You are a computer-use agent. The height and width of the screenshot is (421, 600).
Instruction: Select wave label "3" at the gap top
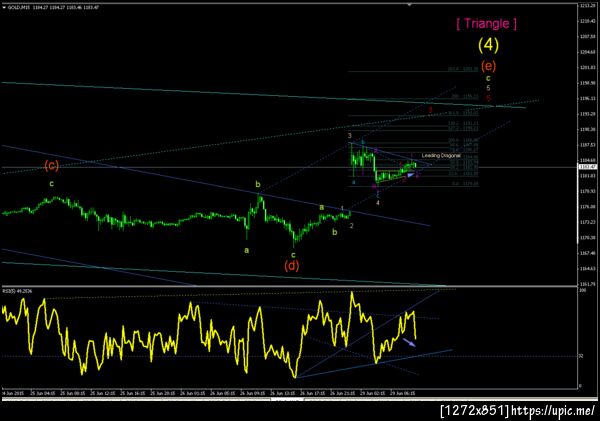[x=350, y=136]
